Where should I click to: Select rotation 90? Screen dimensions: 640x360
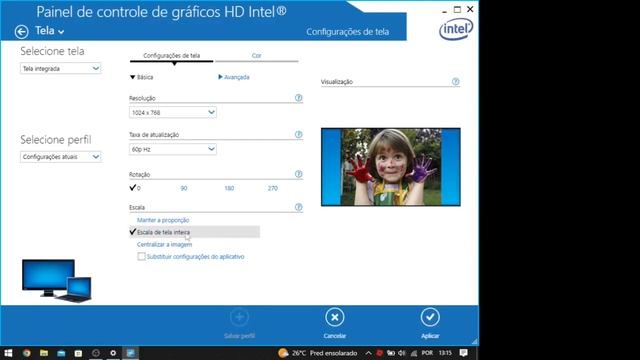[x=184, y=188]
